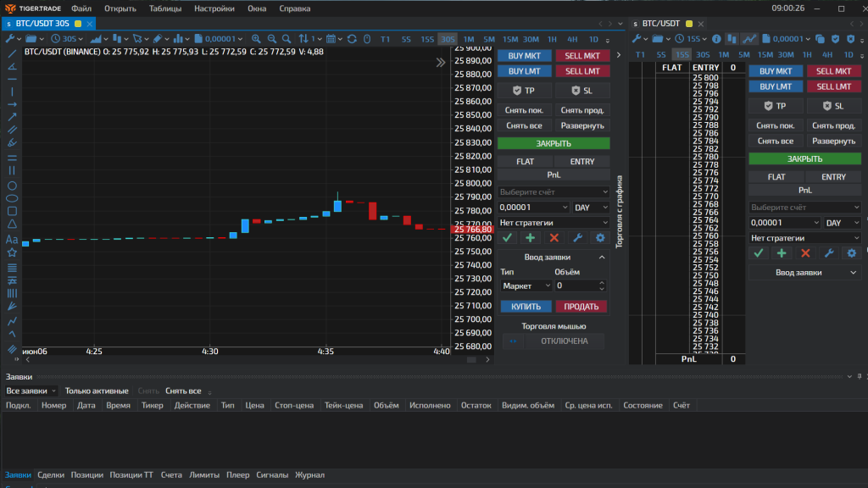Open the Настройки menu
Image resolution: width=868 pixels, height=488 pixels.
(x=214, y=8)
